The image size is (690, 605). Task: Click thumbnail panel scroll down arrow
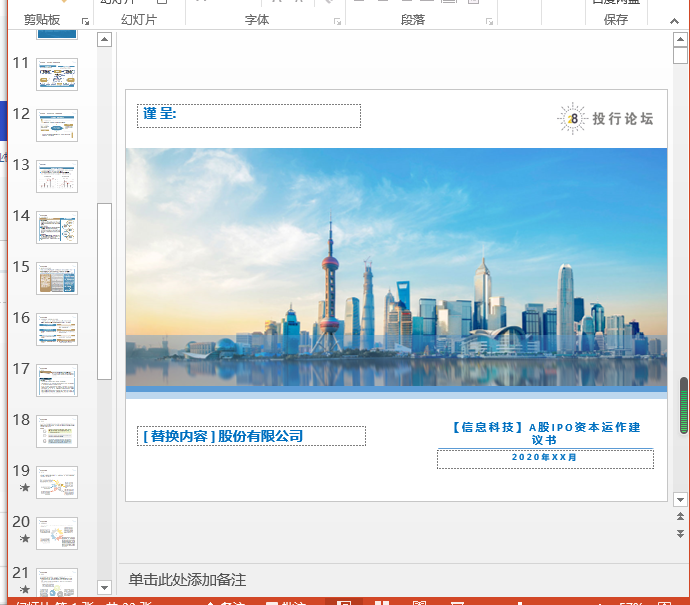click(104, 587)
